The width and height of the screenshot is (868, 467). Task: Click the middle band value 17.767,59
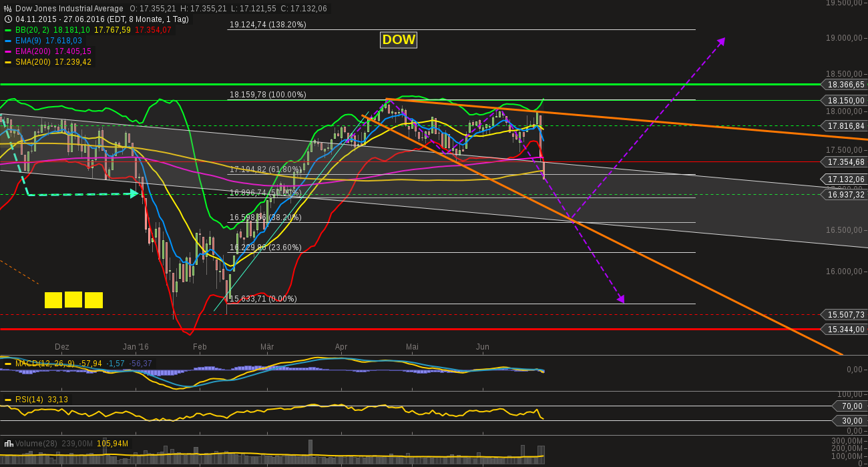click(112, 30)
